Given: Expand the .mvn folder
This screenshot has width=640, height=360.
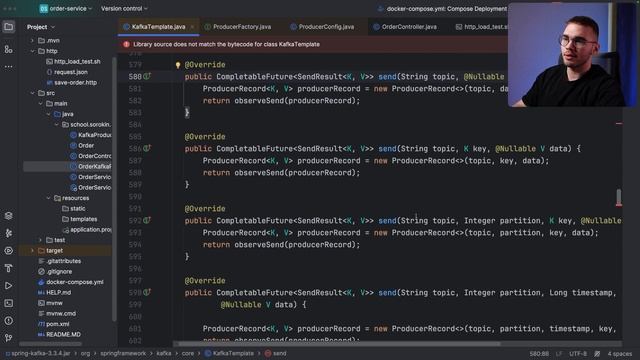Looking at the screenshot, I should pos(32,40).
